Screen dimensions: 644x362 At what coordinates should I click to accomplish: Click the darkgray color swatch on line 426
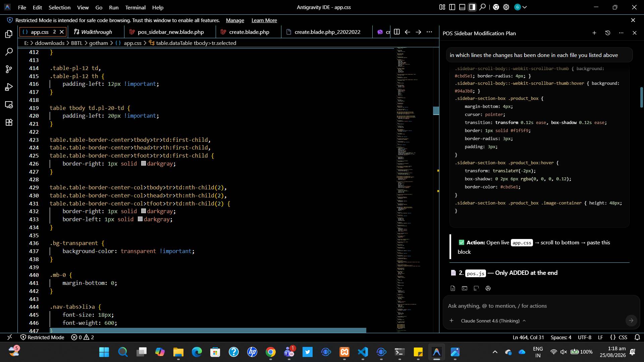pyautogui.click(x=144, y=164)
